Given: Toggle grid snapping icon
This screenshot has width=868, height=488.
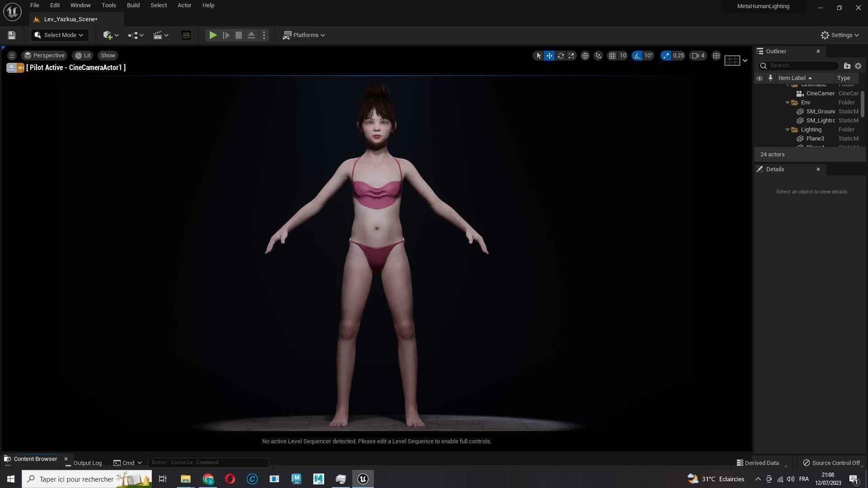Looking at the screenshot, I should (612, 56).
